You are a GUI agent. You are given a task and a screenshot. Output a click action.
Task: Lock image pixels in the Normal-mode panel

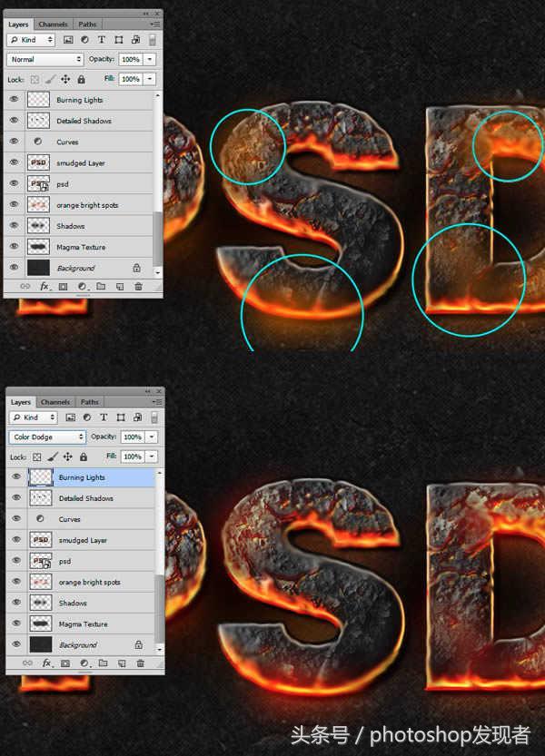coord(50,80)
